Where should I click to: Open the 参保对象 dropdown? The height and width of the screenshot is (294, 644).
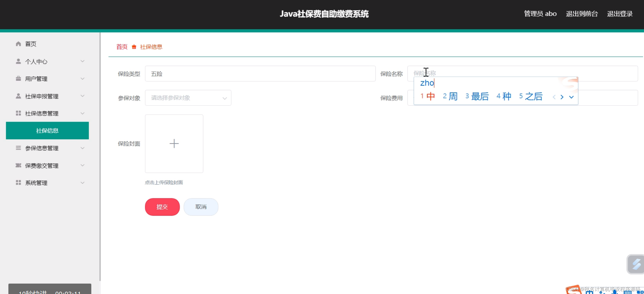[x=188, y=98]
